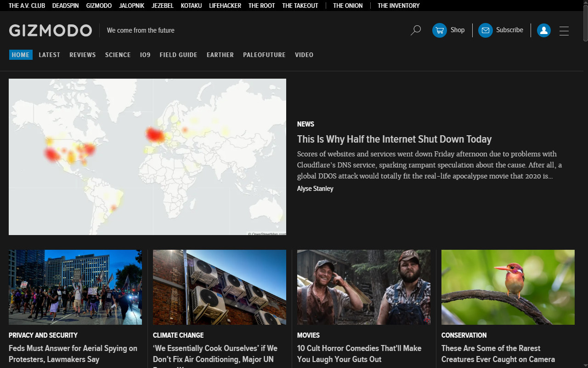Open the search magnifier icon
Viewport: 588px width, 368px height.
(x=415, y=30)
